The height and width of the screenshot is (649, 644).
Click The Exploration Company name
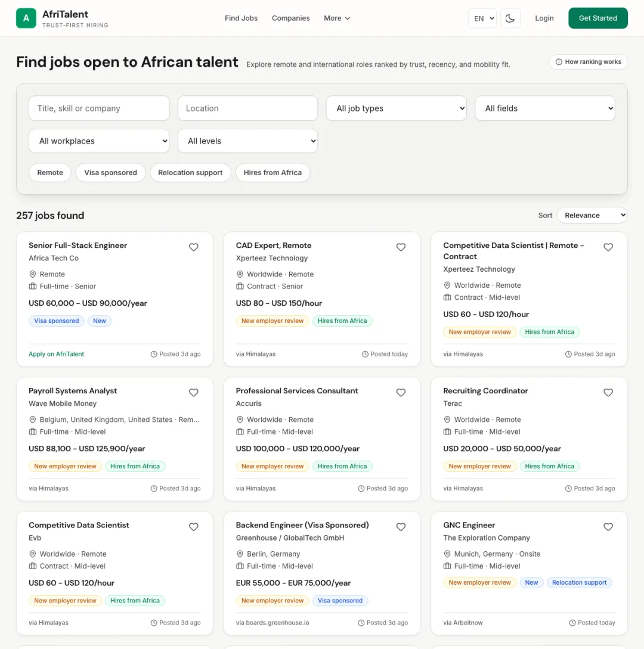(487, 538)
